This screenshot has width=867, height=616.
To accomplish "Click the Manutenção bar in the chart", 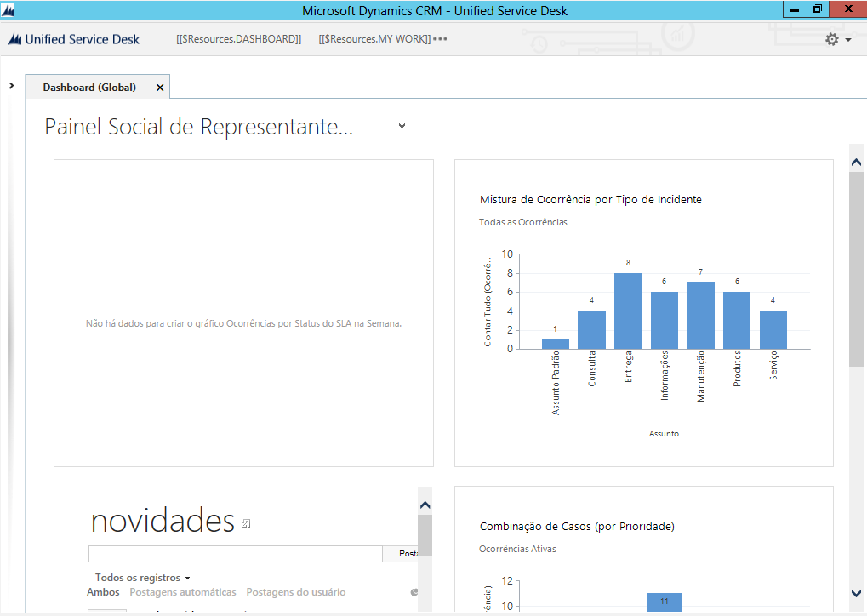I will 700,315.
